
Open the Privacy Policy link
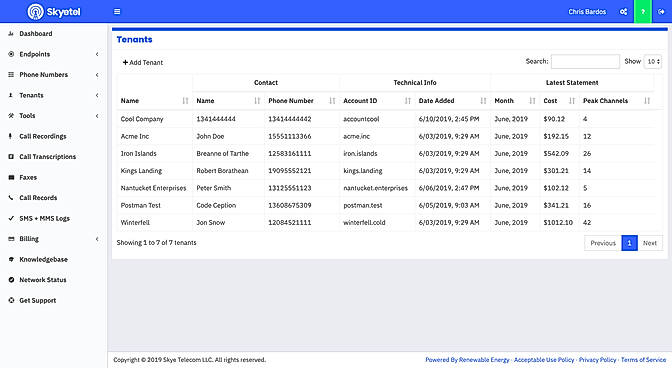(x=597, y=360)
